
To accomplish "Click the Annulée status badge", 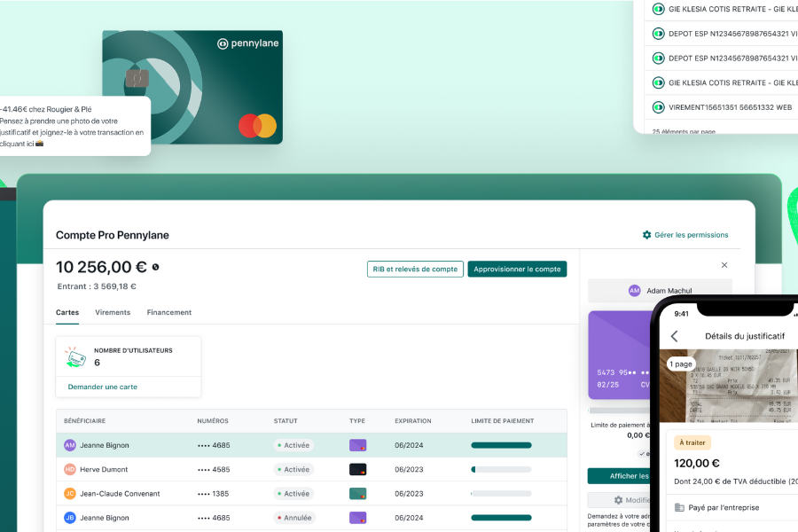I will pyautogui.click(x=294, y=518).
